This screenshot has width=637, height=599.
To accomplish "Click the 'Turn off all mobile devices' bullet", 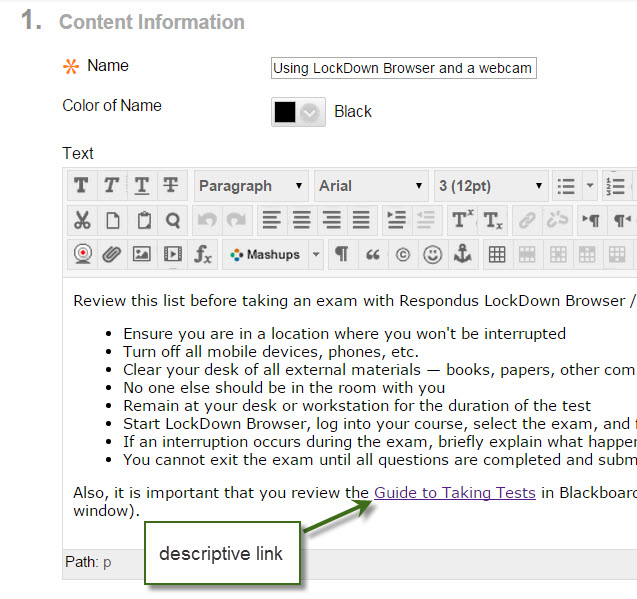I will click(271, 352).
